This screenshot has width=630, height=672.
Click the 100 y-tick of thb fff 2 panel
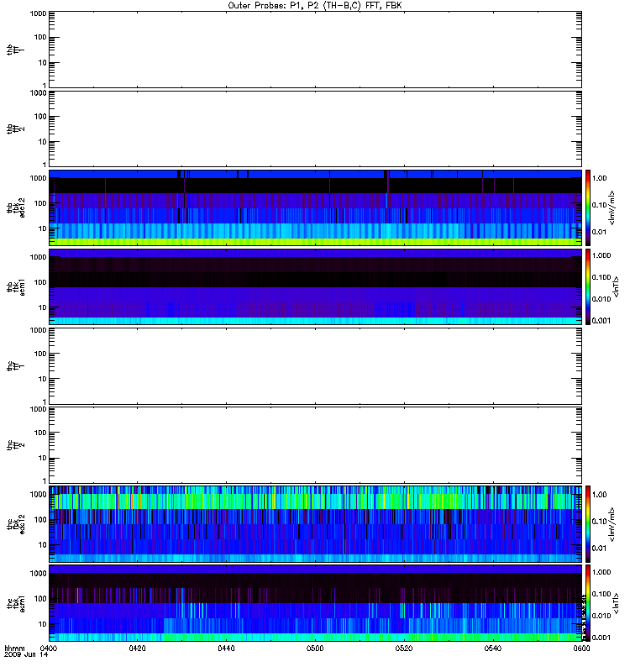tap(40, 117)
